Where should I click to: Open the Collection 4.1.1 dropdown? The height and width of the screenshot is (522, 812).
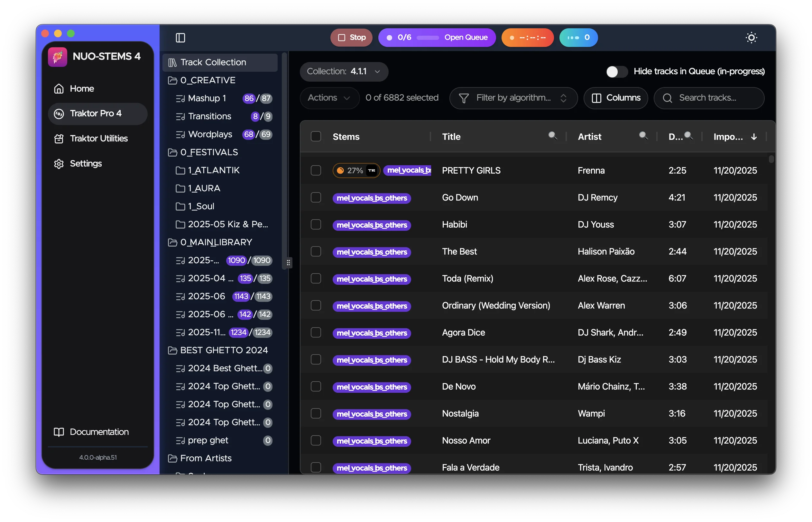[344, 72]
